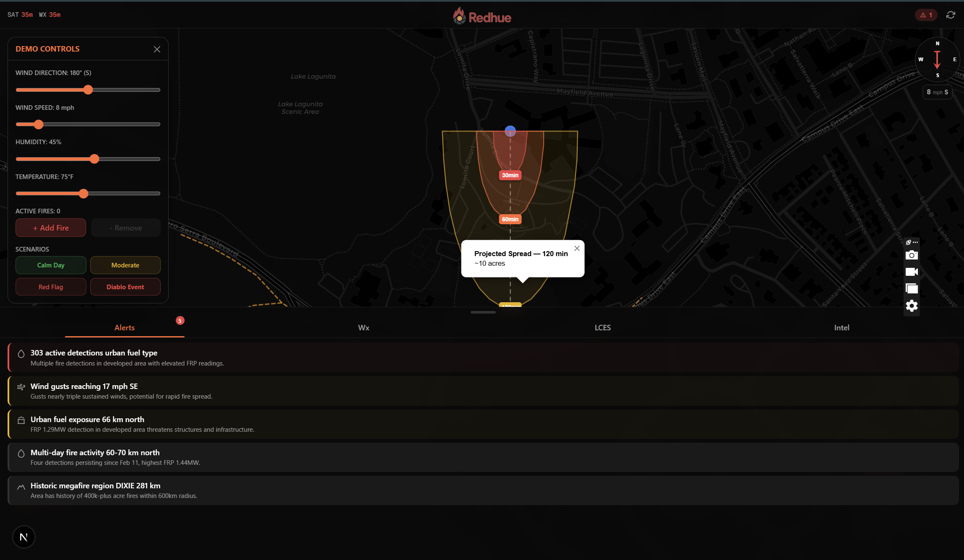Image resolution: width=964 pixels, height=560 pixels.
Task: Take a screenshot with the camera icon
Action: (912, 255)
